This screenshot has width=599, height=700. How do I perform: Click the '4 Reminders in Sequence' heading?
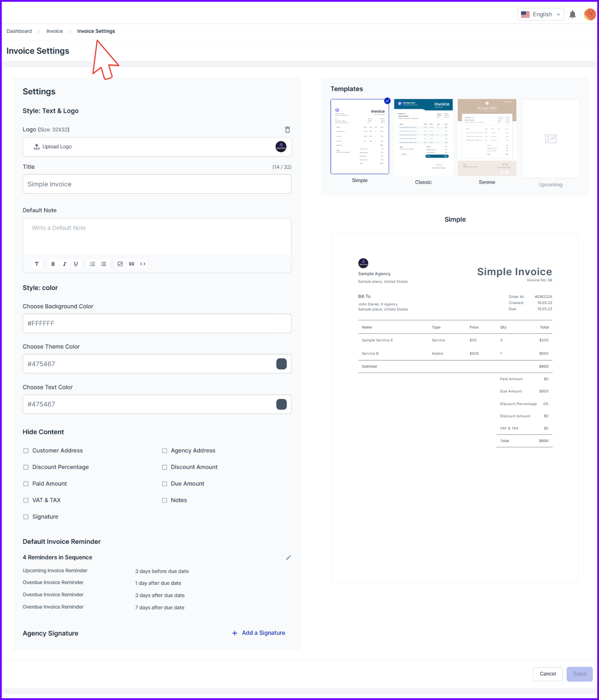(x=57, y=557)
